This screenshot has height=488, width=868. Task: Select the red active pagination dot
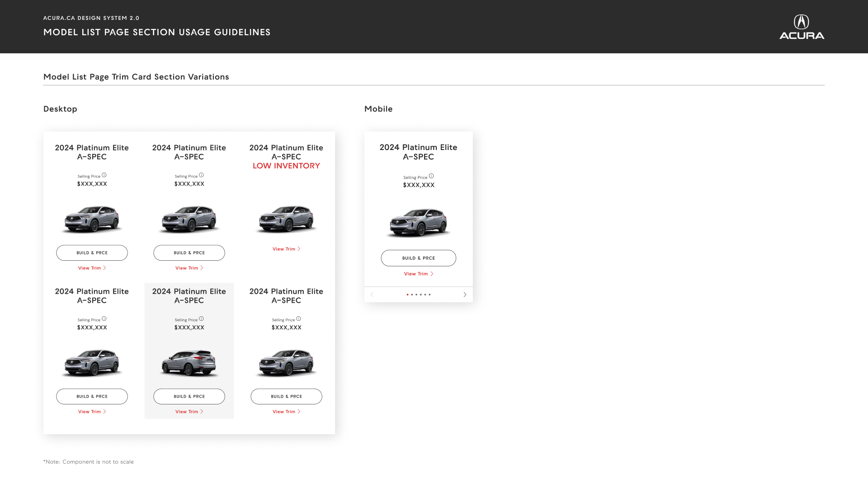click(x=407, y=295)
